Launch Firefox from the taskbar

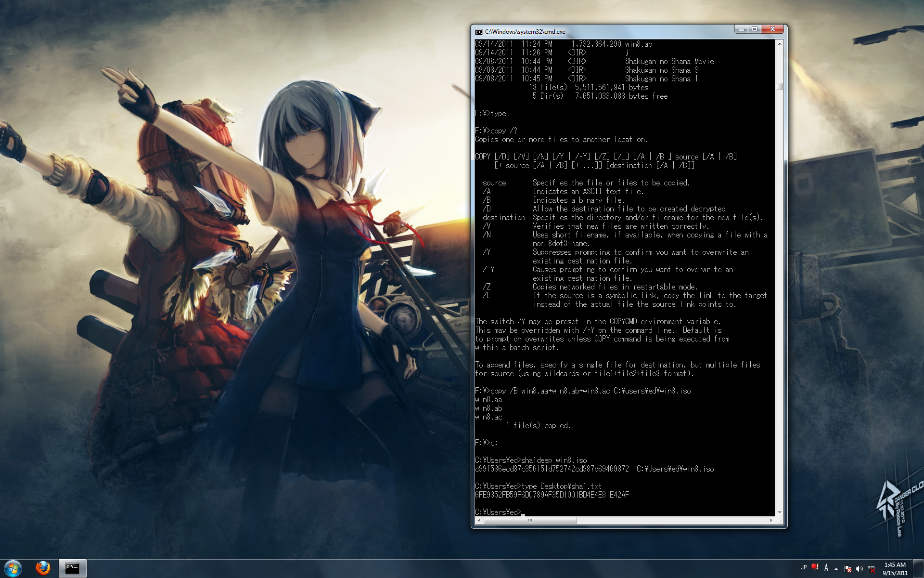[43, 568]
